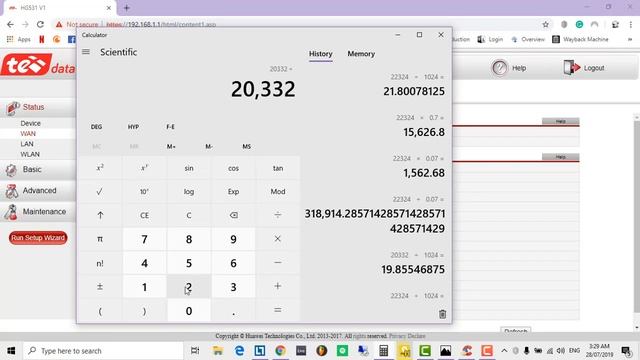Click the ten to the x key
Viewport: 640px width, 360px height.
pyautogui.click(x=144, y=191)
